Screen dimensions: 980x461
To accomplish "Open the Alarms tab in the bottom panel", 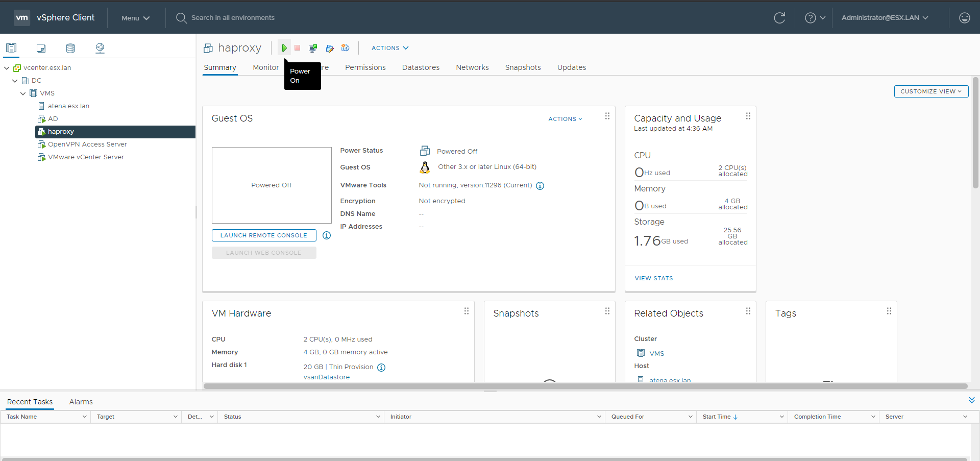I will point(81,402).
